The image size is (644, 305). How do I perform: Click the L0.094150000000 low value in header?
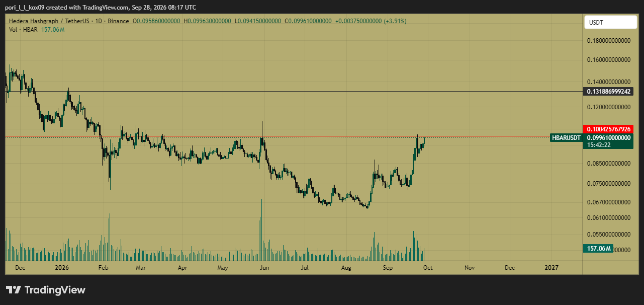coord(258,21)
